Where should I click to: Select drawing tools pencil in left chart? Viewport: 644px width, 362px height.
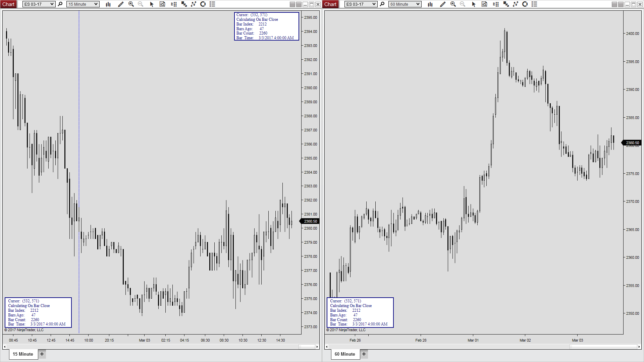point(121,4)
